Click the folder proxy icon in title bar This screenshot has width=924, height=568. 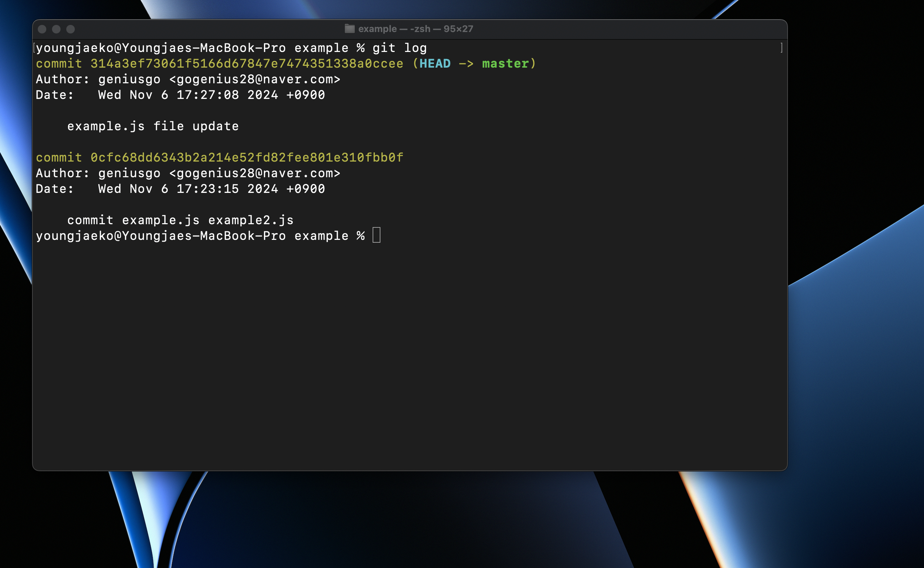point(349,29)
